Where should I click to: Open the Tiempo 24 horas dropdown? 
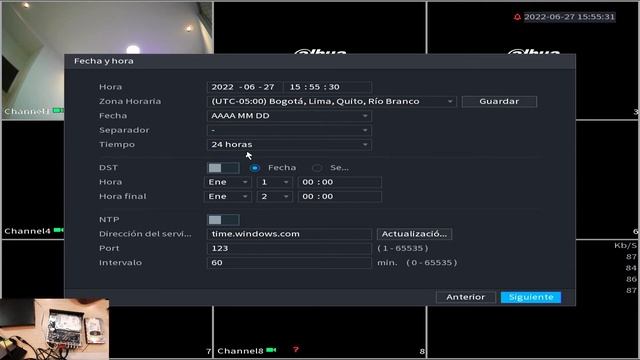289,144
